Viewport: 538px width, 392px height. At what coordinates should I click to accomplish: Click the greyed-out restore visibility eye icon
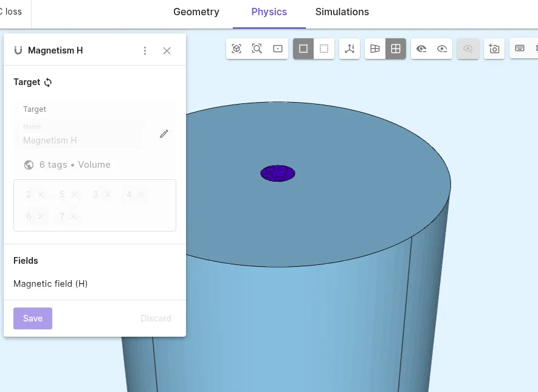point(468,49)
